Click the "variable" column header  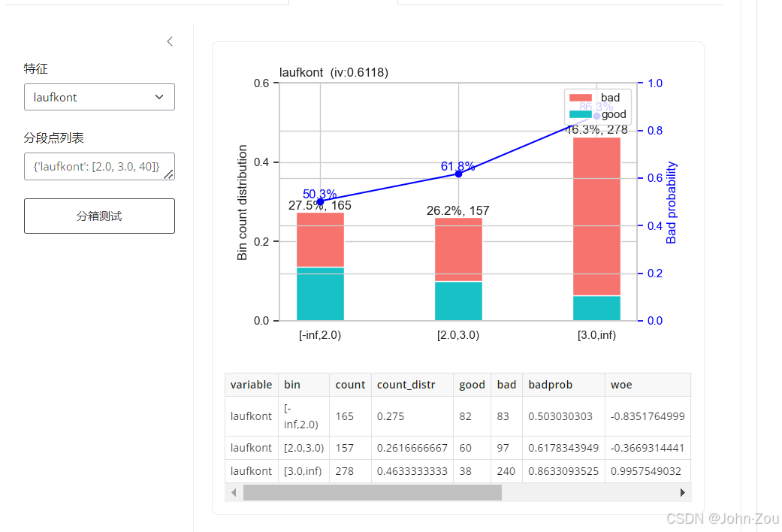[251, 385]
